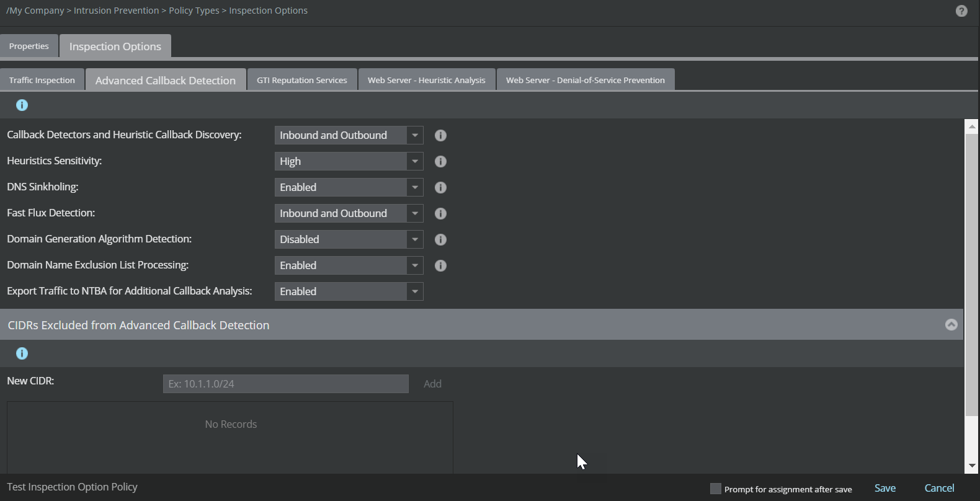
Task: Click the New CIDR input field
Action: click(x=286, y=384)
